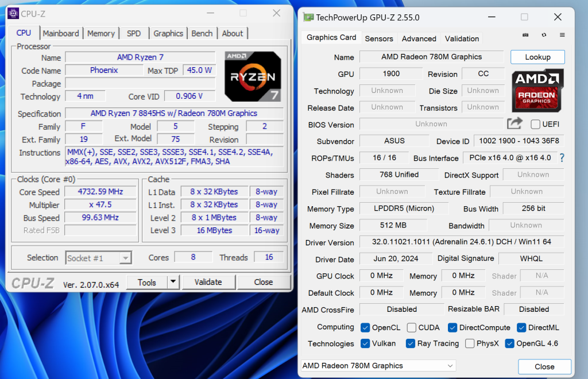588x379 pixels.
Task: Click the AMD Radeon Graphics logo
Action: [x=537, y=90]
